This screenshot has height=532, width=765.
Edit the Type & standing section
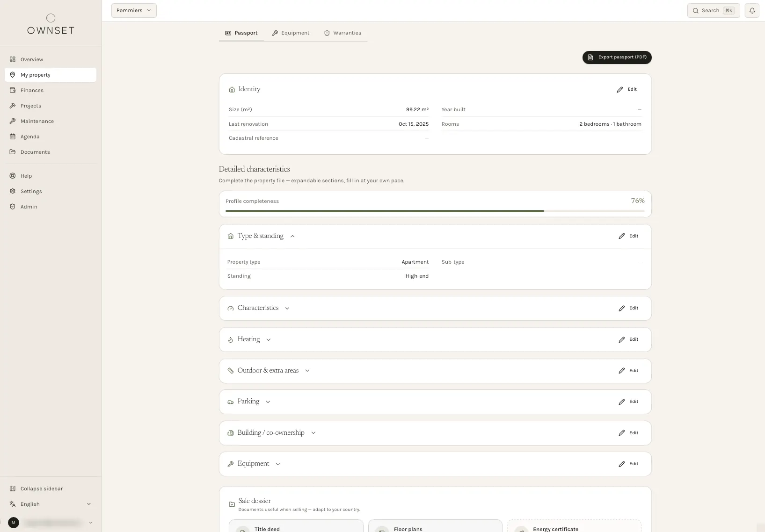(628, 236)
